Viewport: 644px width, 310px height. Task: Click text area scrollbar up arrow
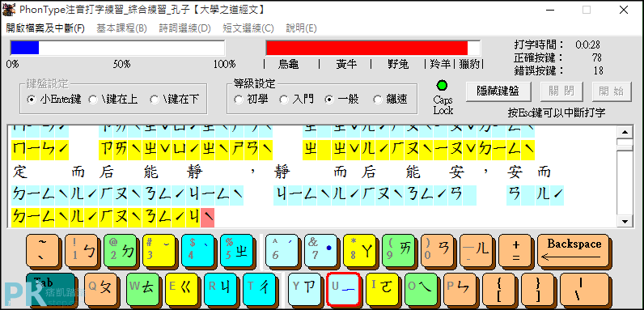[625, 132]
